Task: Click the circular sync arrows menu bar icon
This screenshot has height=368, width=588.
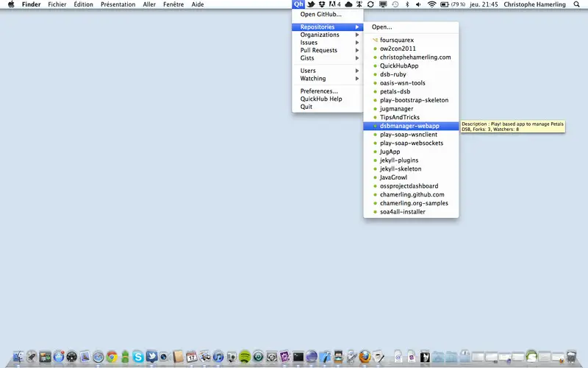Action: (370, 4)
